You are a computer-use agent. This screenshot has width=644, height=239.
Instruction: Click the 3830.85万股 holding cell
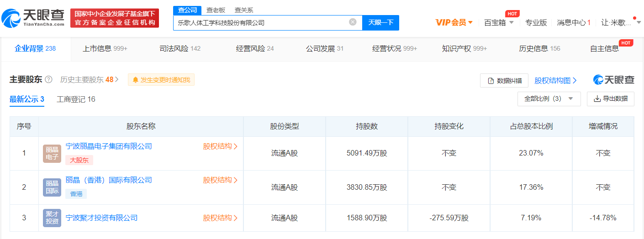pos(367,187)
